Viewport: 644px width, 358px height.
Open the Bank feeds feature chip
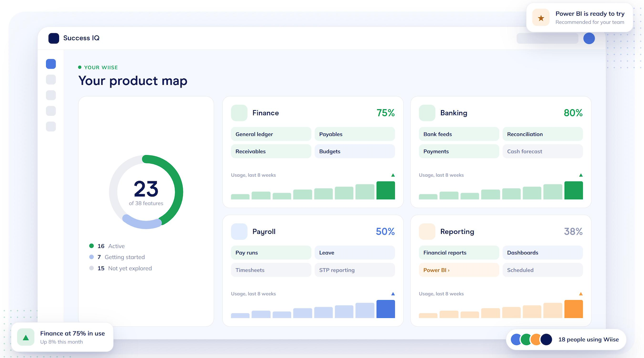click(x=459, y=134)
